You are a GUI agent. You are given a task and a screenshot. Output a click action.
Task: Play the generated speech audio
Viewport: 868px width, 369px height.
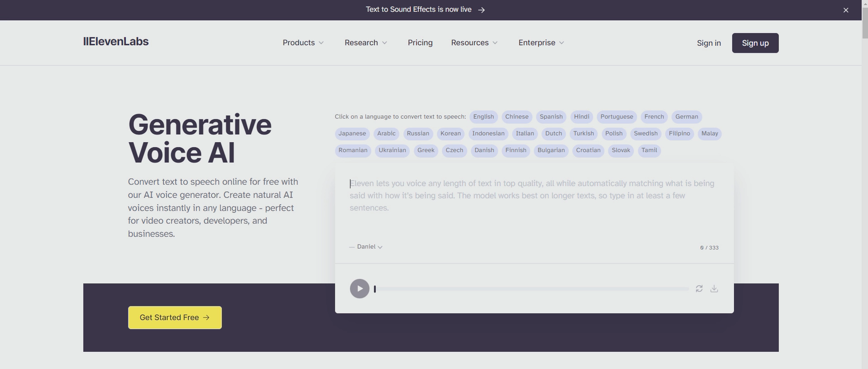[x=359, y=289]
